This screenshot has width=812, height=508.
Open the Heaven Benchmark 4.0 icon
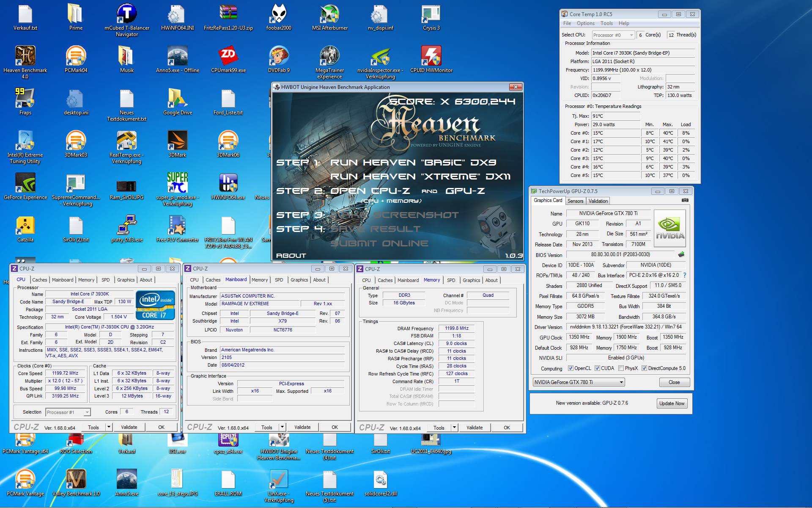(25, 62)
